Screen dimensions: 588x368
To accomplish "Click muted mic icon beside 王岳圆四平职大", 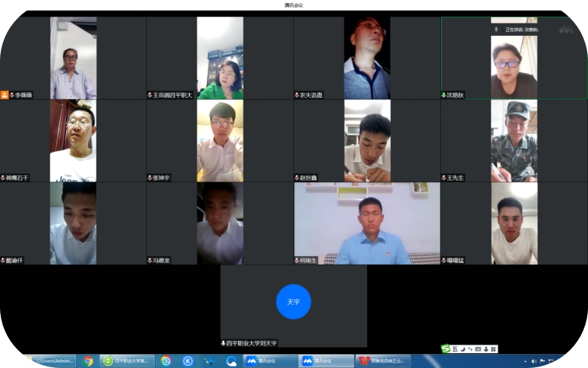I will [x=150, y=95].
